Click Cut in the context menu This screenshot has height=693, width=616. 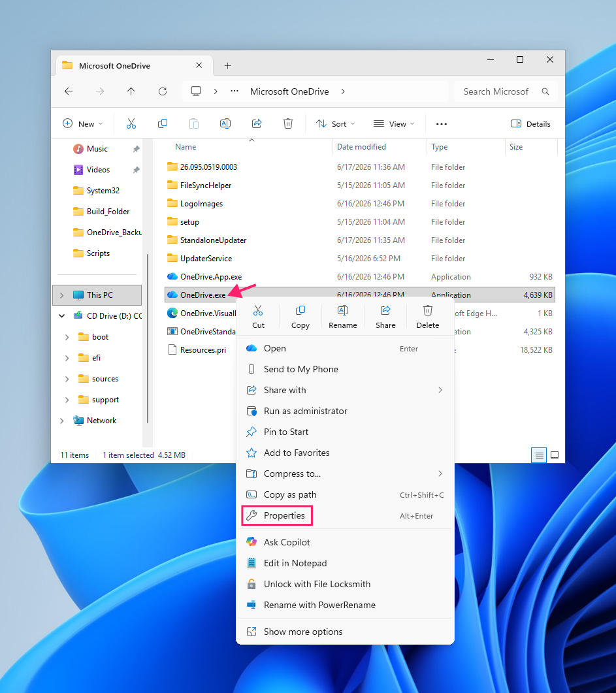tap(258, 317)
